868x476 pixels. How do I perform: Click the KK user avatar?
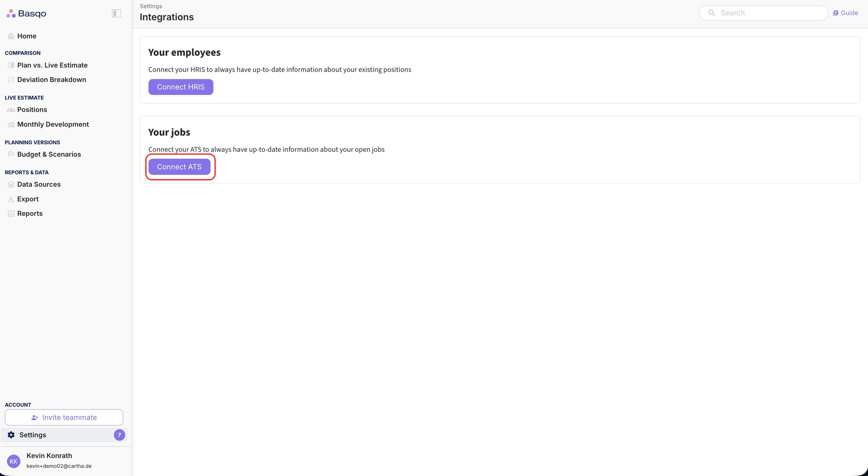[14, 461]
